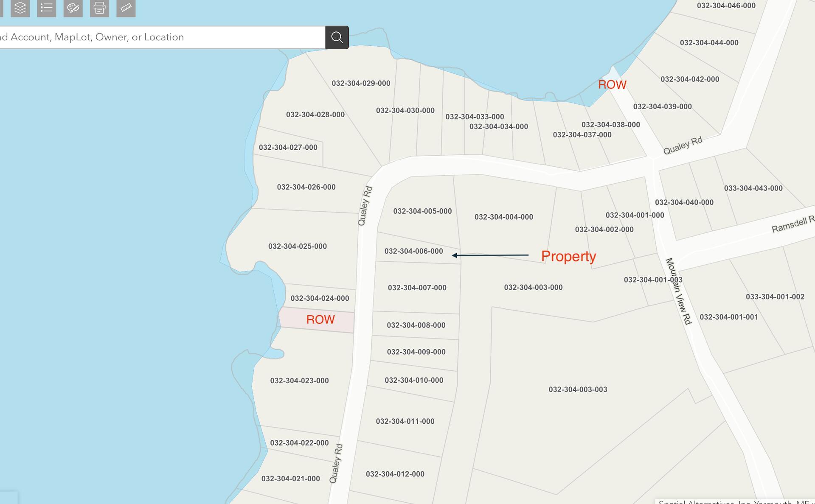The image size is (815, 504).
Task: Select parcel 032-304-012-000
Action: click(x=395, y=474)
